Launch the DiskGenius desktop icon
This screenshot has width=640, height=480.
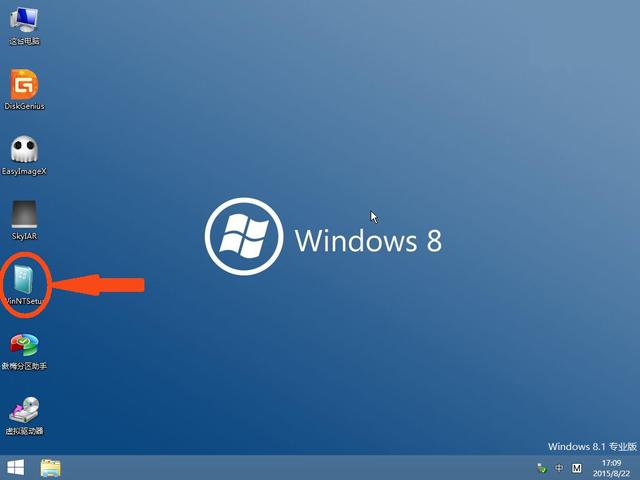pyautogui.click(x=24, y=84)
